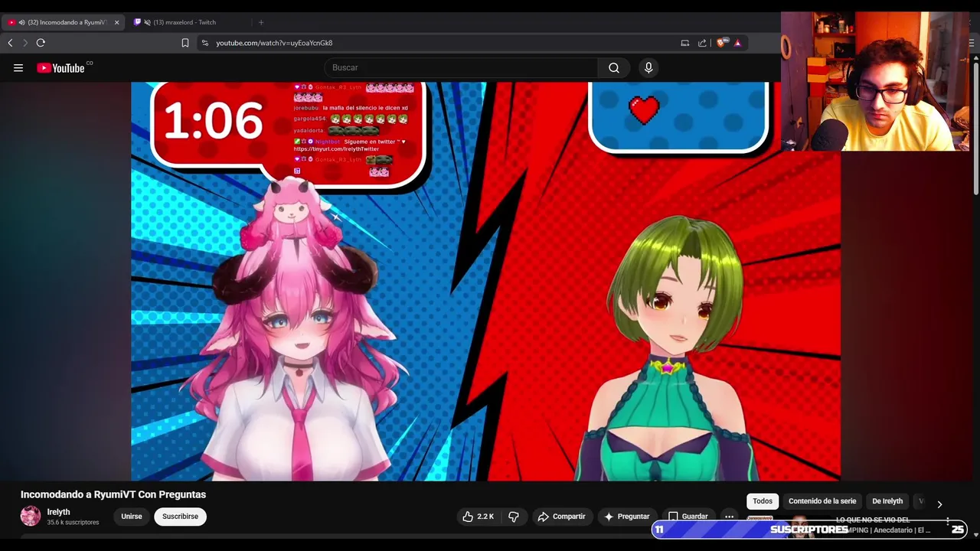
Task: Unmute audio icon on Twitch tab
Action: [x=147, y=22]
